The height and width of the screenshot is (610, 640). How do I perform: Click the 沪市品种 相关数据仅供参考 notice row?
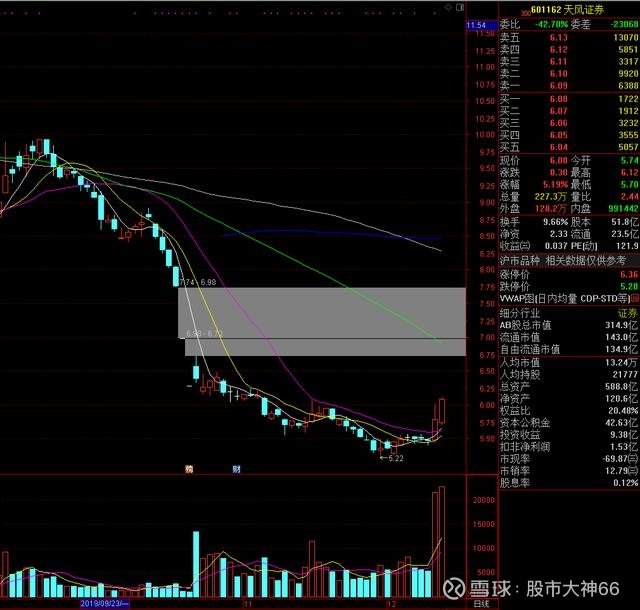click(569, 260)
